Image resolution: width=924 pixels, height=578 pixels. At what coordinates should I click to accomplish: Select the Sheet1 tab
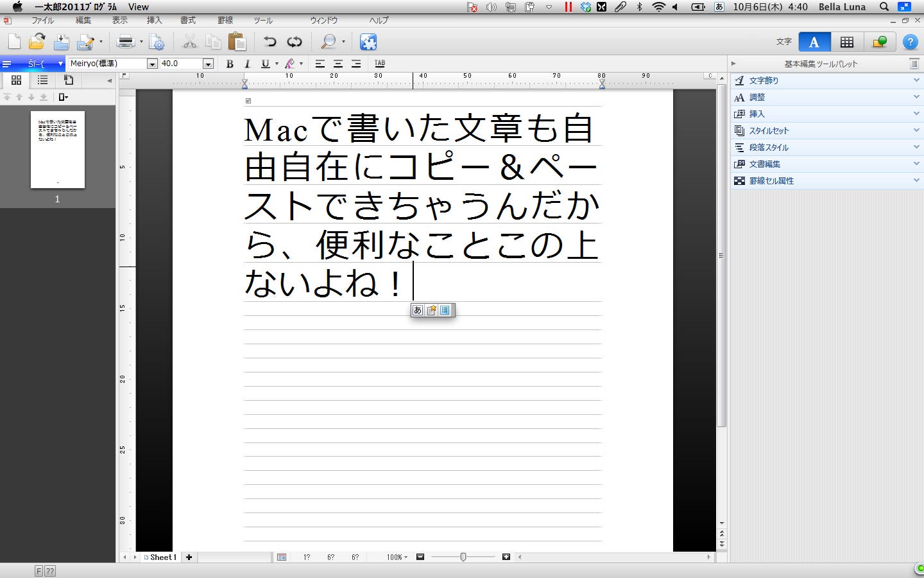(x=160, y=557)
